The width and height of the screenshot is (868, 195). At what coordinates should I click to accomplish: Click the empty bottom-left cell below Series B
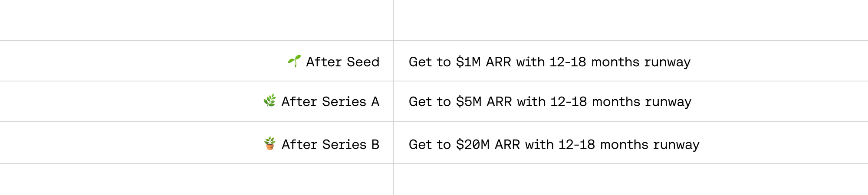pos(195,179)
